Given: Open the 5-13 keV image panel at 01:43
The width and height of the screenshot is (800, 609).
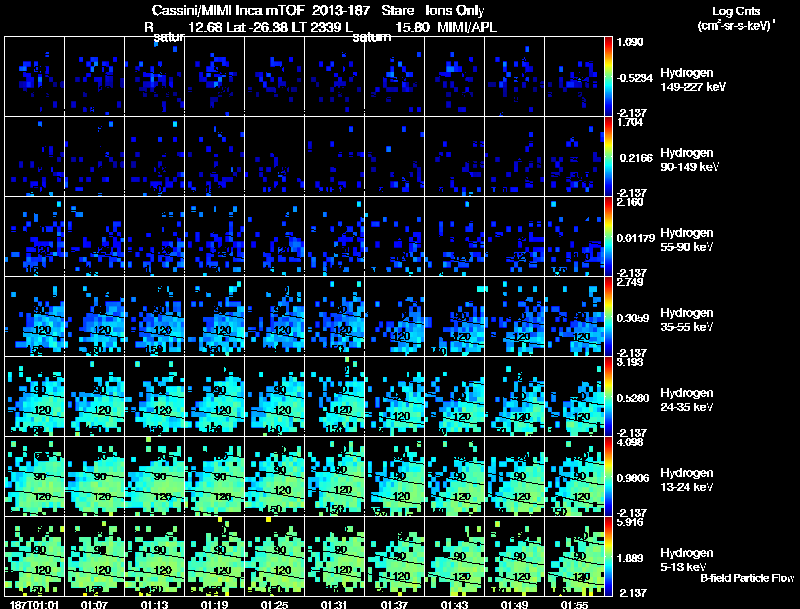Looking at the screenshot, I should [x=455, y=557].
